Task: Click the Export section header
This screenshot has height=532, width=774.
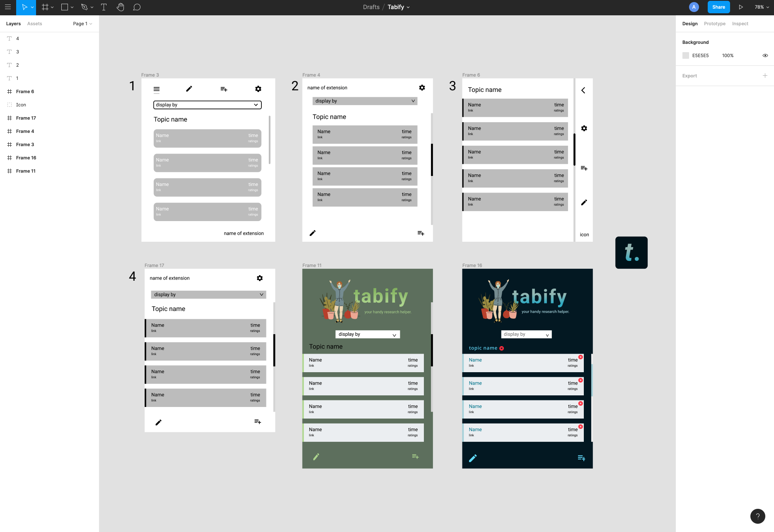Action: click(x=689, y=76)
